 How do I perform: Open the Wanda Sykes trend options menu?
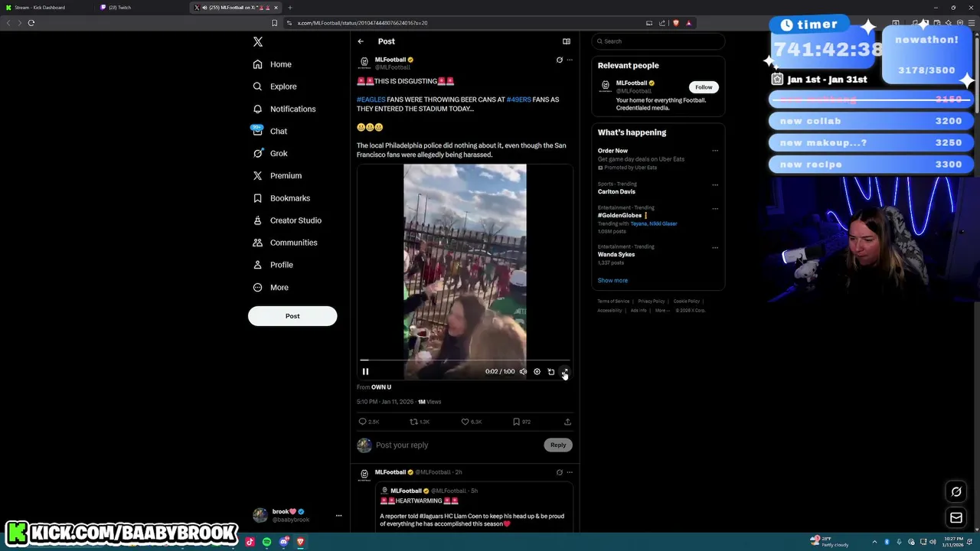[x=715, y=247]
